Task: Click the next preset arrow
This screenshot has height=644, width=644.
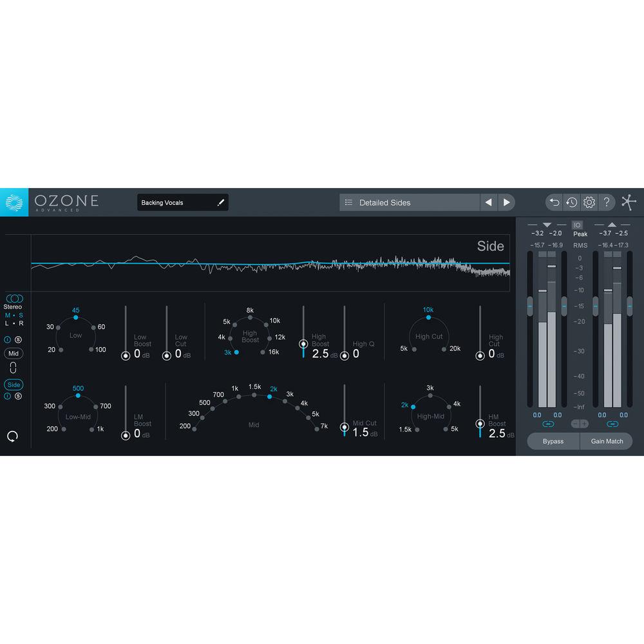Action: (x=507, y=202)
